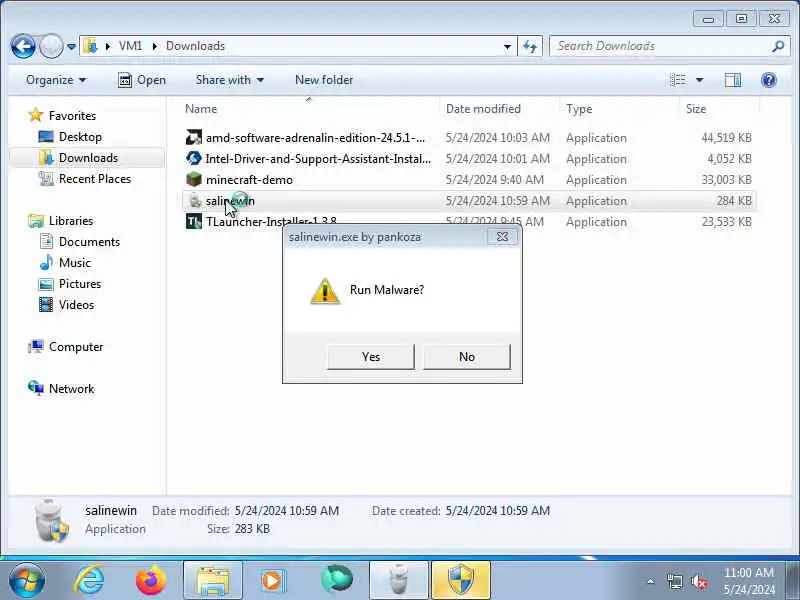Click the Open toolbar button
The height and width of the screenshot is (600, 800).
[x=142, y=80]
